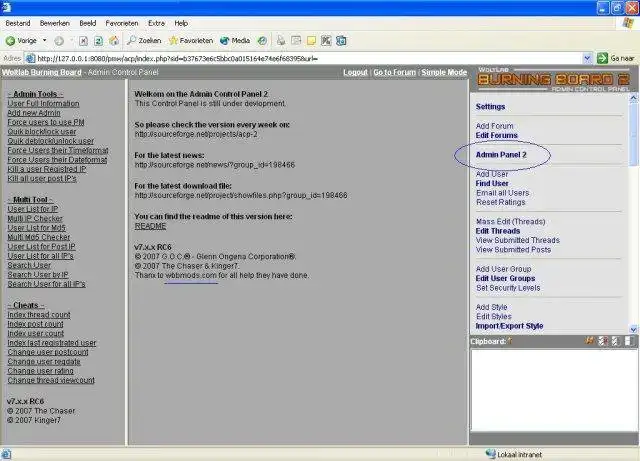
Task: Open the Bestand menu
Action: (18, 23)
